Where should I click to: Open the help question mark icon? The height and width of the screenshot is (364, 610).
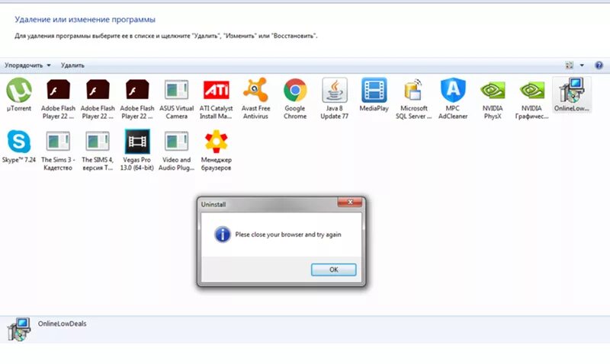tap(599, 65)
